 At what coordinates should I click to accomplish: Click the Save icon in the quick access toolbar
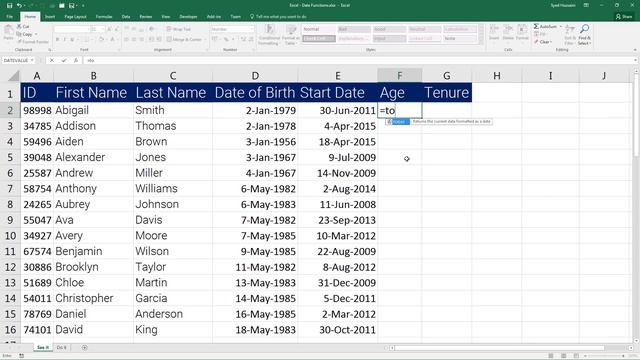coord(9,6)
